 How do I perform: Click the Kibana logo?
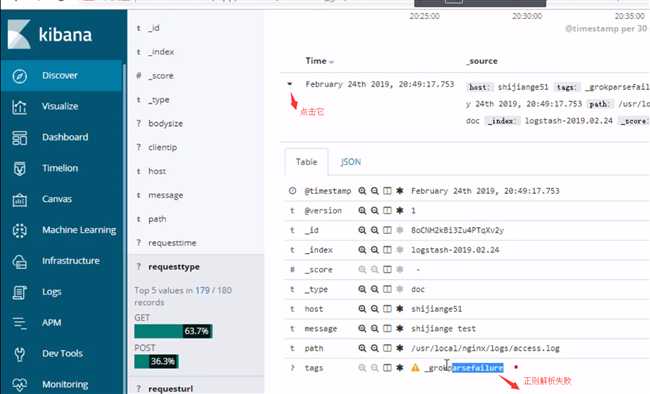[x=50, y=34]
